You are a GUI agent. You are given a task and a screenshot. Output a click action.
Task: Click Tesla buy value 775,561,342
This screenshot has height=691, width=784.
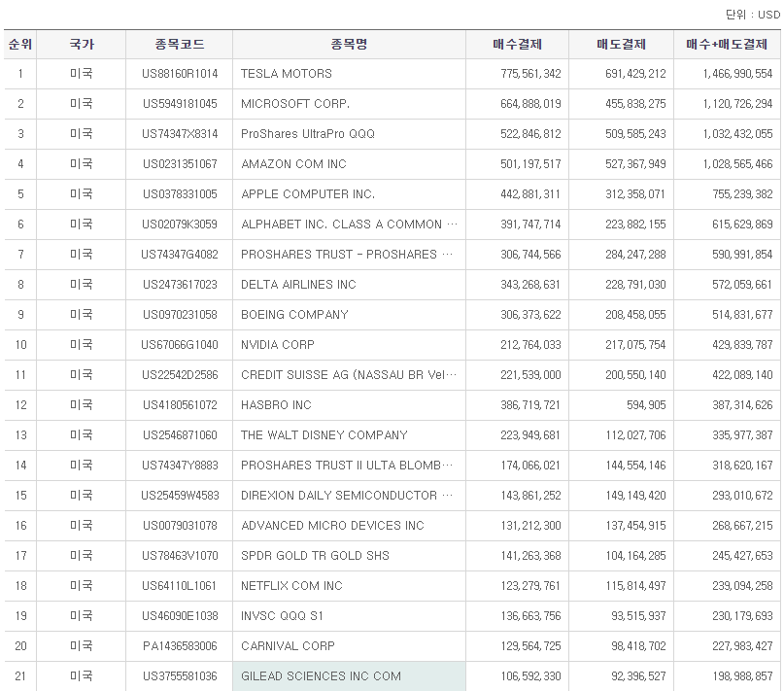(x=530, y=74)
